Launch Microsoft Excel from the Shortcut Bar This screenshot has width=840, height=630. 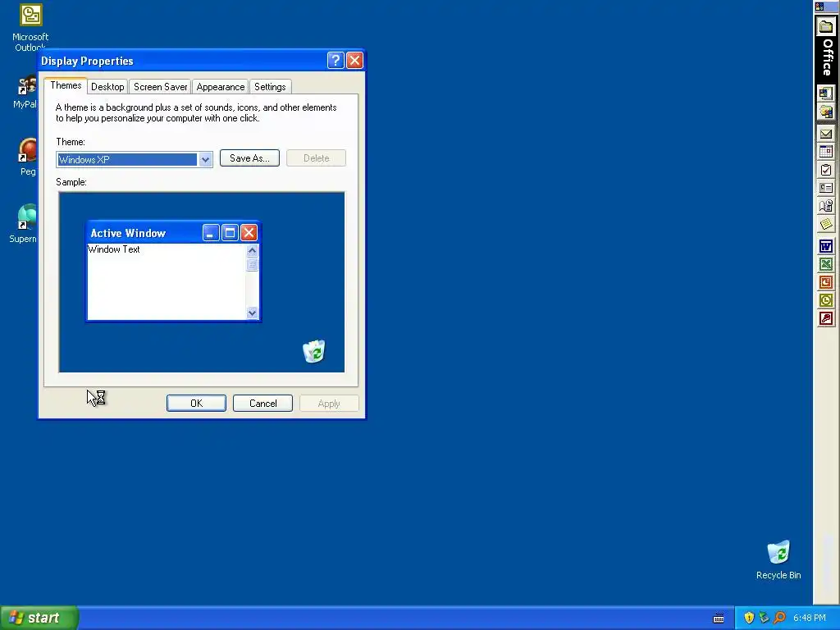tap(826, 264)
